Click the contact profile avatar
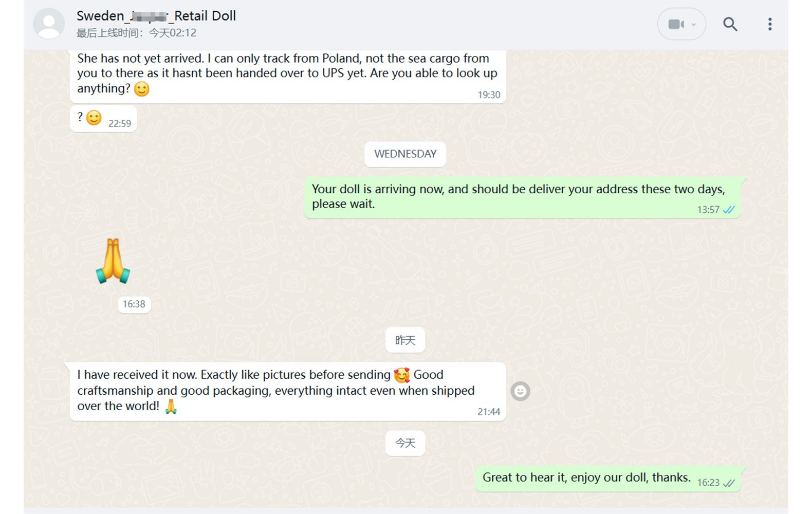The image size is (812, 514). click(49, 24)
